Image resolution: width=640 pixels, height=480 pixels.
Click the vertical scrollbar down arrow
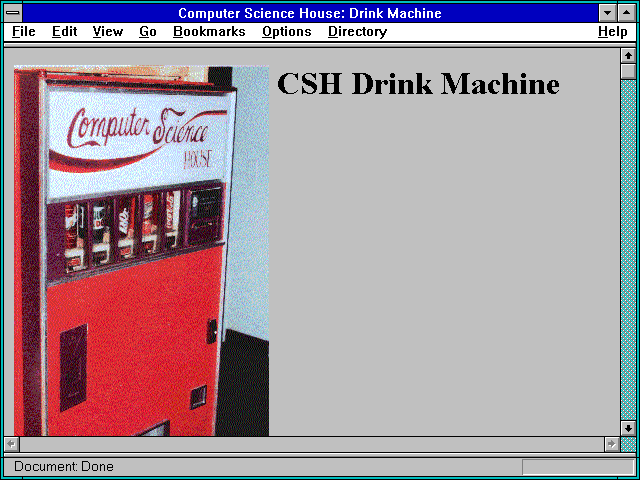pos(628,428)
